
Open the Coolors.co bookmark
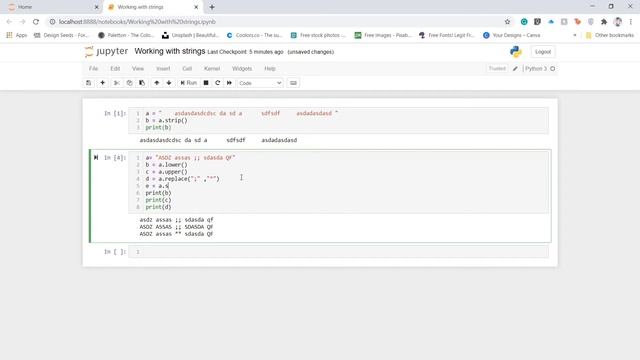[x=255, y=36]
